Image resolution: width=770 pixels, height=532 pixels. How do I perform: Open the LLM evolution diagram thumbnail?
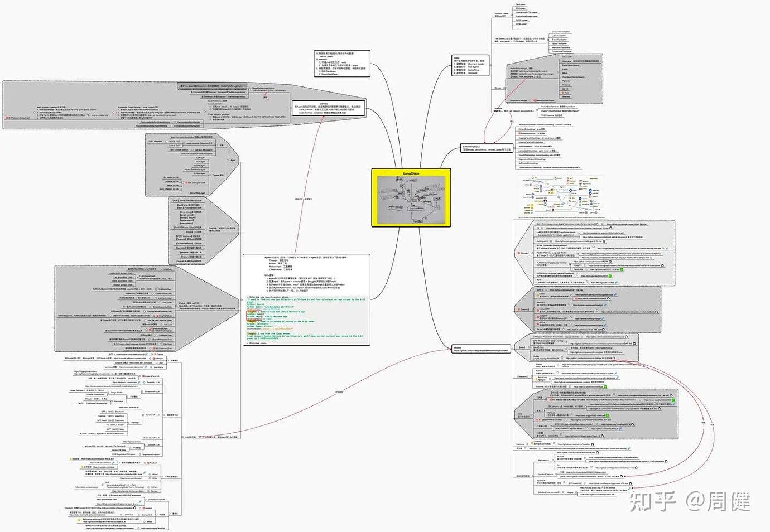(x=561, y=197)
